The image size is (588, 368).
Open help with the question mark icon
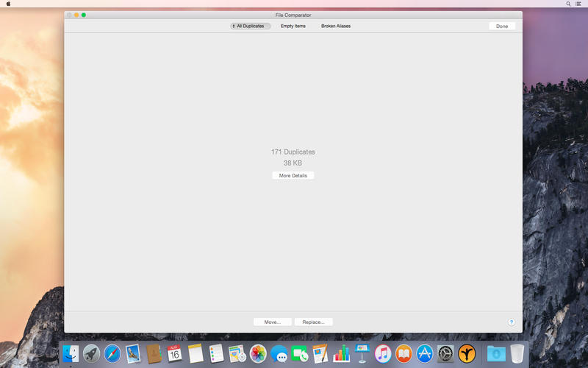pyautogui.click(x=511, y=322)
